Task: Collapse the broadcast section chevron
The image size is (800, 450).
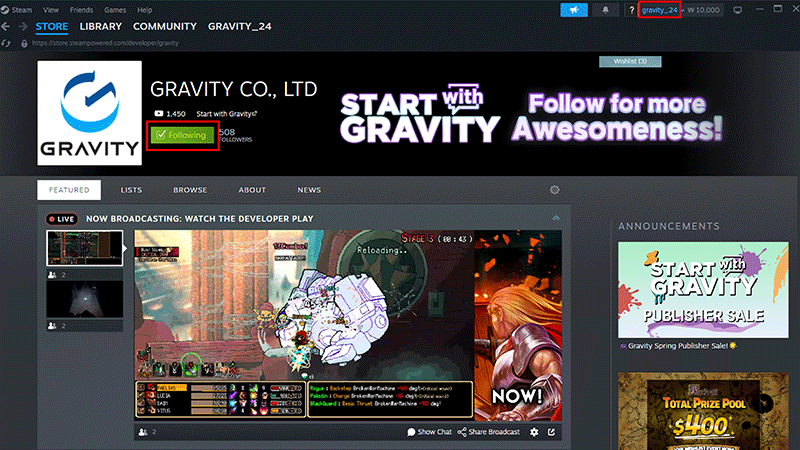Action: tap(556, 218)
